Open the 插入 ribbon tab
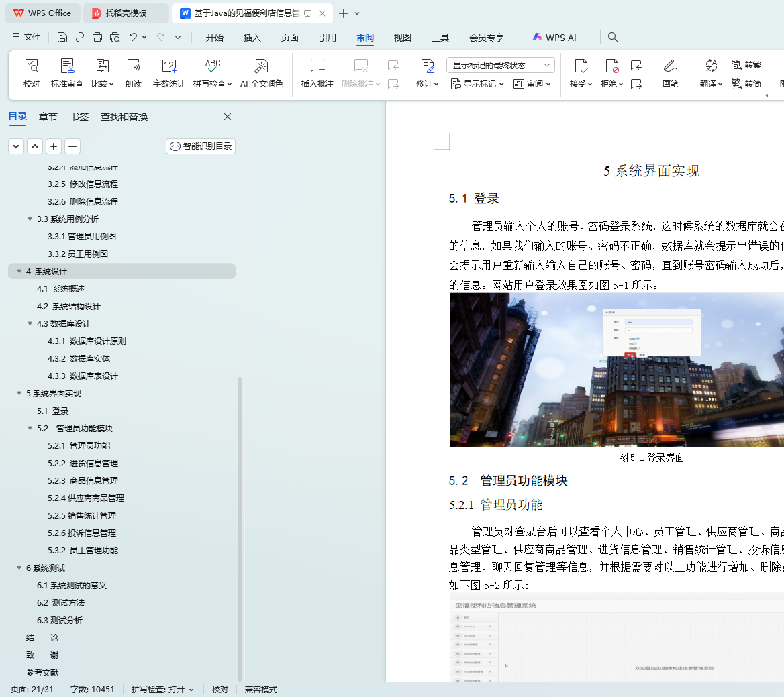784x697 pixels. click(x=252, y=38)
